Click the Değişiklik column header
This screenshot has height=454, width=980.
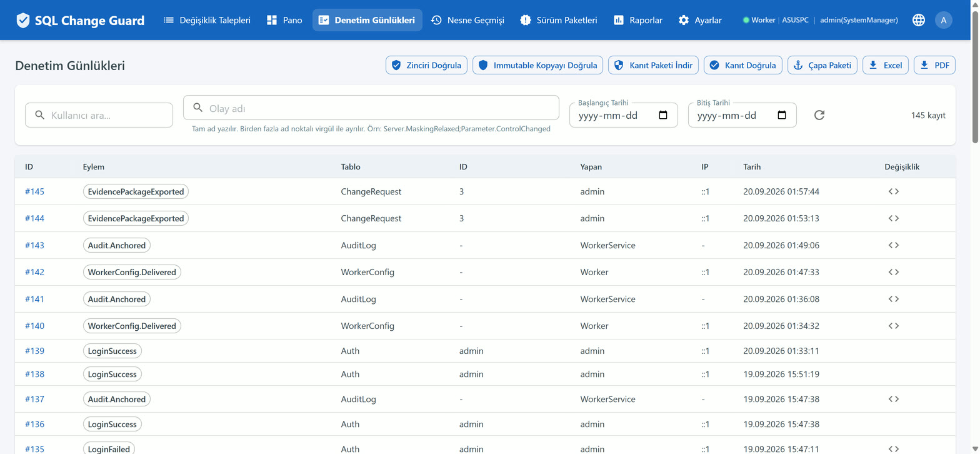tap(902, 167)
